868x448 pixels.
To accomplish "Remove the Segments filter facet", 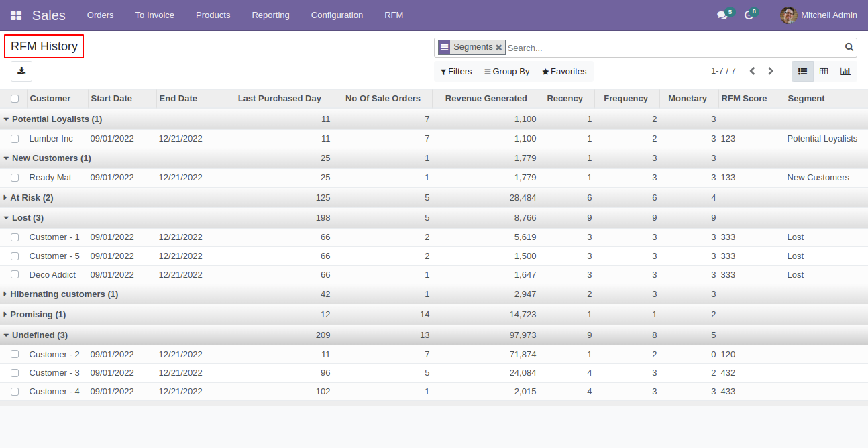I will (498, 48).
